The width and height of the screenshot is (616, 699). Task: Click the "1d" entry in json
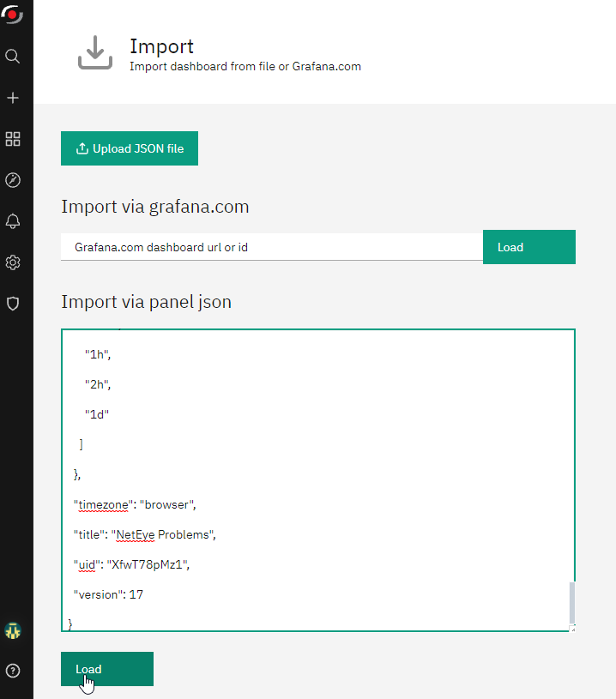(97, 414)
